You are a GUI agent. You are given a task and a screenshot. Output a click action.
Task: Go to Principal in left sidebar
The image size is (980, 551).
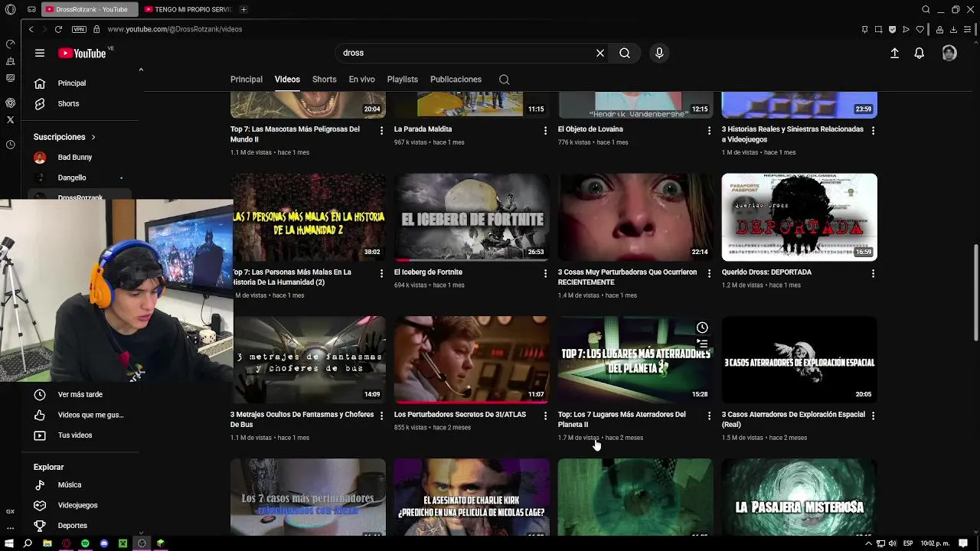[x=80, y=83]
